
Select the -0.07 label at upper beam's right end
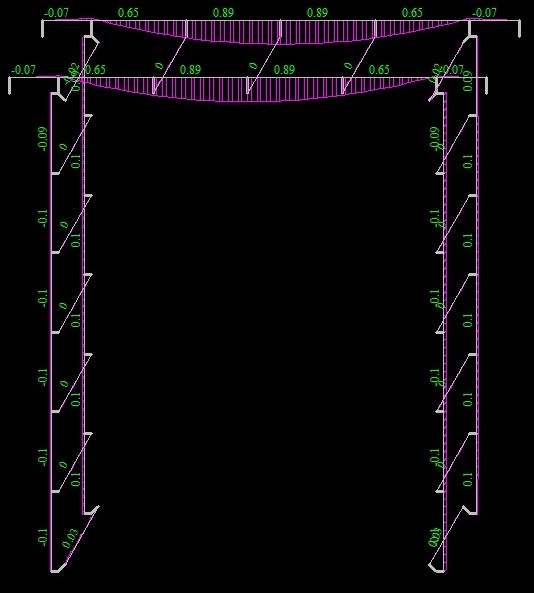484,12
